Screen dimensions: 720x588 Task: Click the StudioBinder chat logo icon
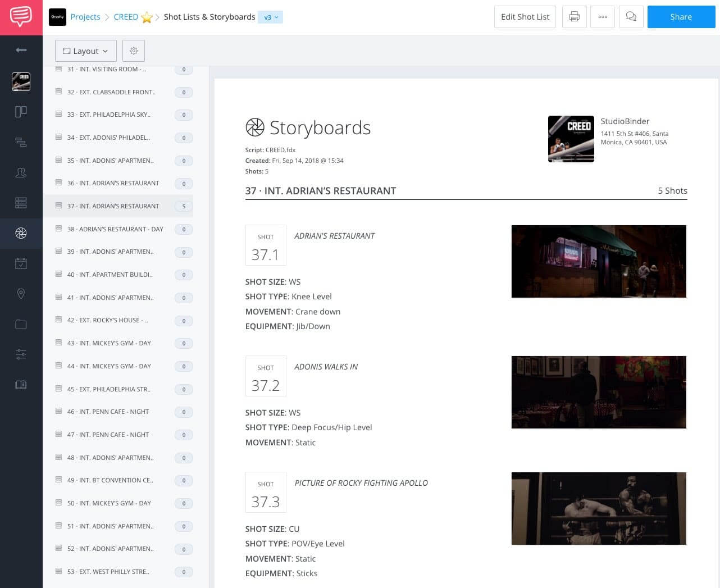[21, 17]
